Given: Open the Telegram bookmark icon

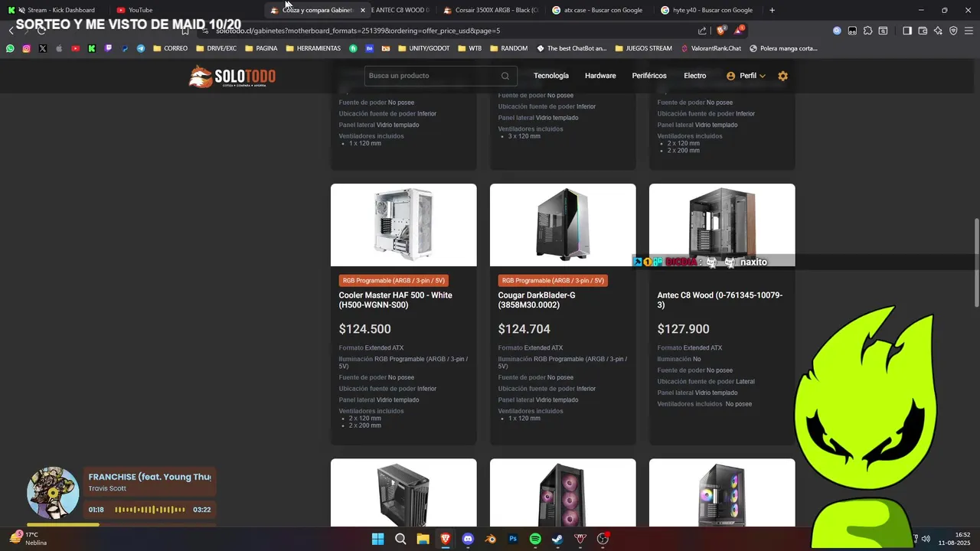Looking at the screenshot, I should pos(141,48).
